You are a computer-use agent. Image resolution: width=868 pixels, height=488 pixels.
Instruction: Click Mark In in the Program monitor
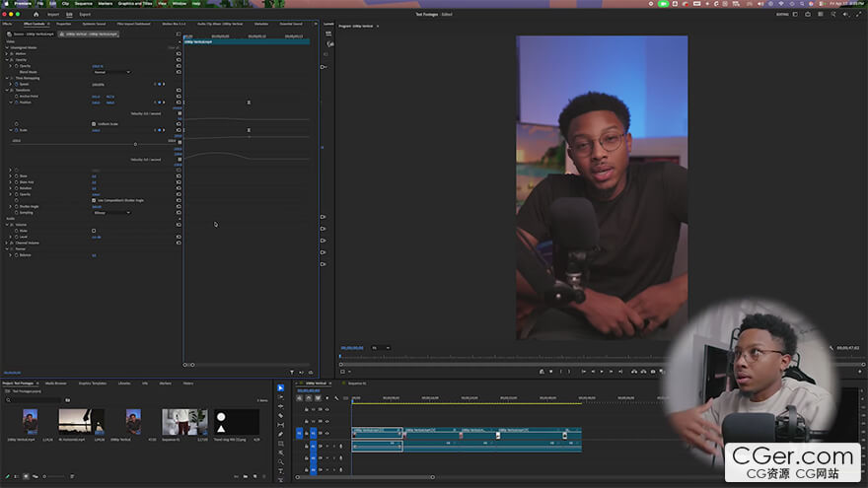click(x=561, y=372)
